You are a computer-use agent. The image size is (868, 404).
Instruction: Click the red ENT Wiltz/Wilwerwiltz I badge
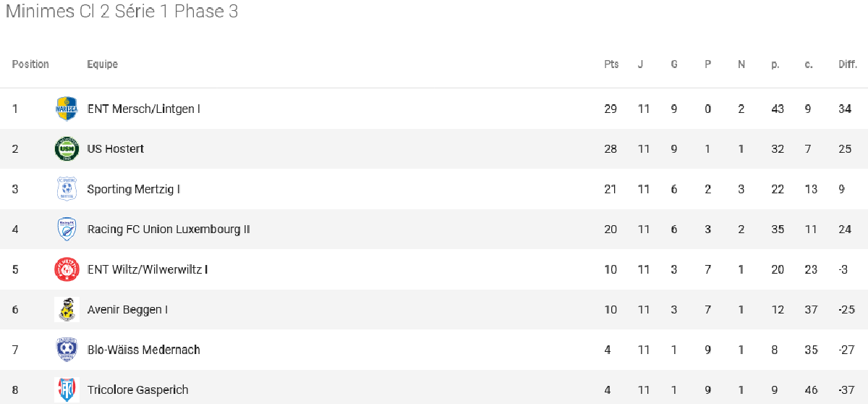(x=66, y=269)
